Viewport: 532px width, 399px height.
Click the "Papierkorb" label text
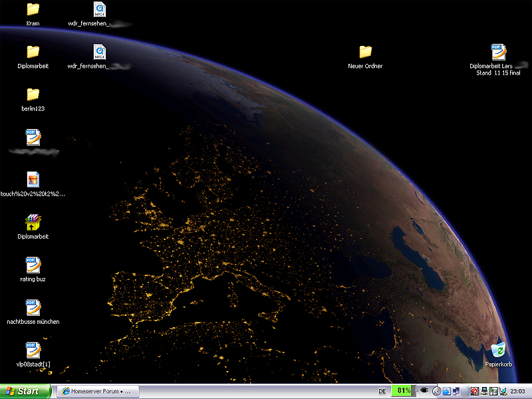tap(498, 364)
